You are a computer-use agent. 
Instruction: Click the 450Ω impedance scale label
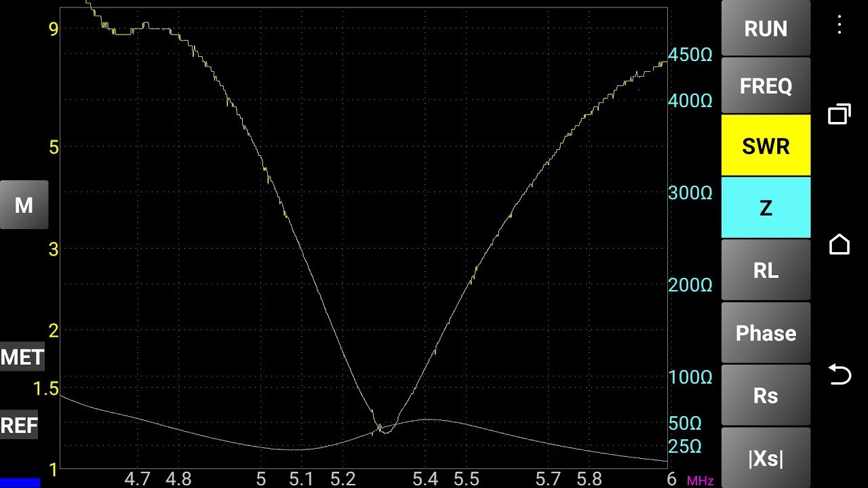point(690,55)
